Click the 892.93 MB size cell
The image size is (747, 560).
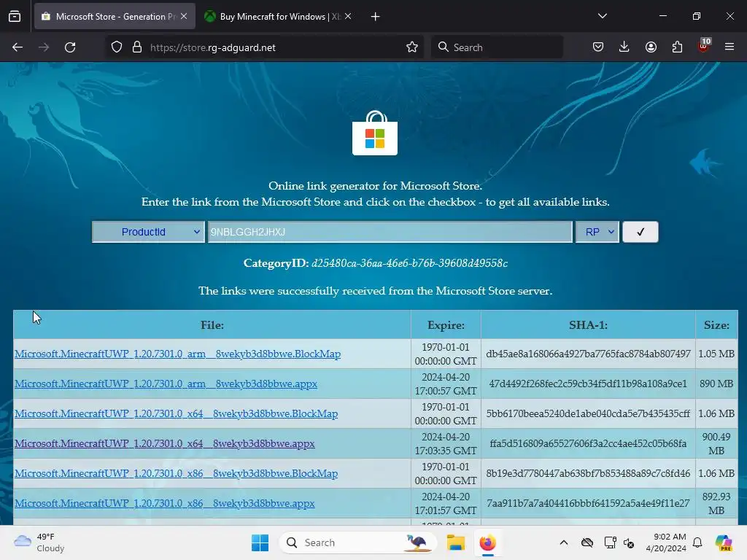(x=716, y=503)
